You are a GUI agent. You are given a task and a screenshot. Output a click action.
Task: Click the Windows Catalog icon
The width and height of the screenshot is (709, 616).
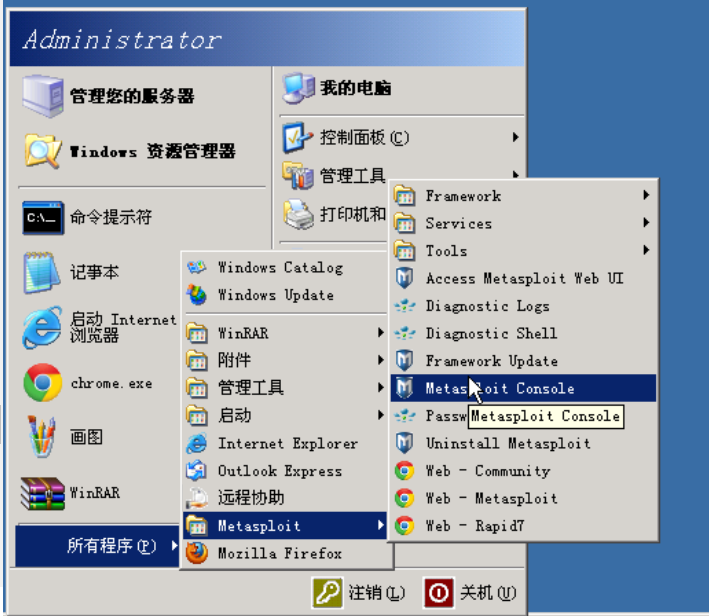pos(197,267)
